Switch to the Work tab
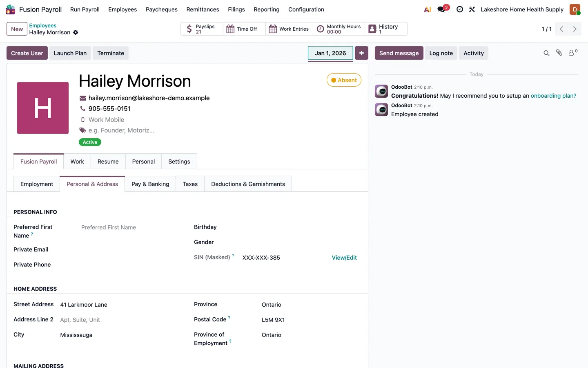 [x=77, y=162]
